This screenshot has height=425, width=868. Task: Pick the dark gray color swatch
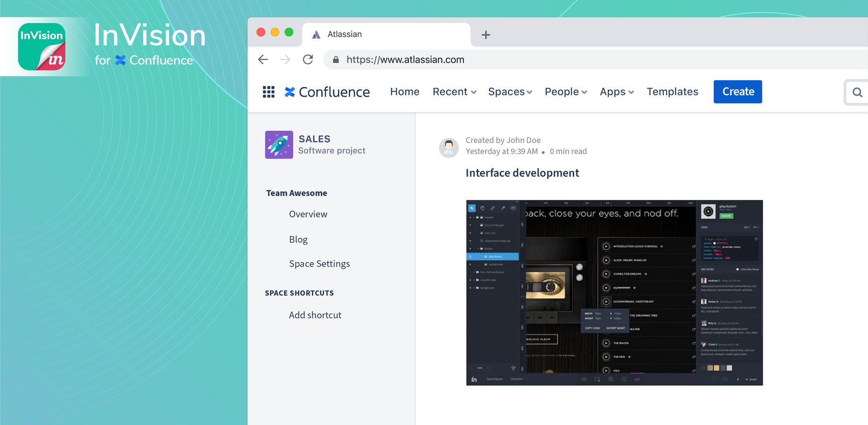[723, 368]
